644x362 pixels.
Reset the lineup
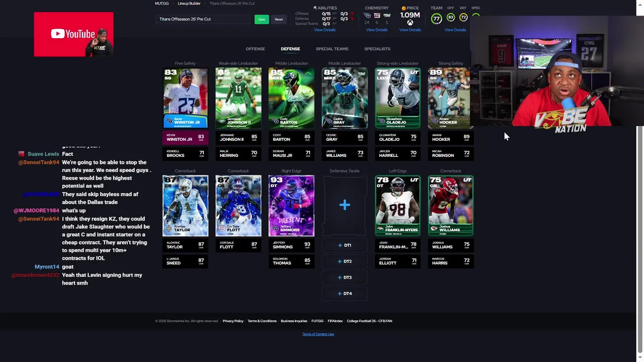point(279,19)
